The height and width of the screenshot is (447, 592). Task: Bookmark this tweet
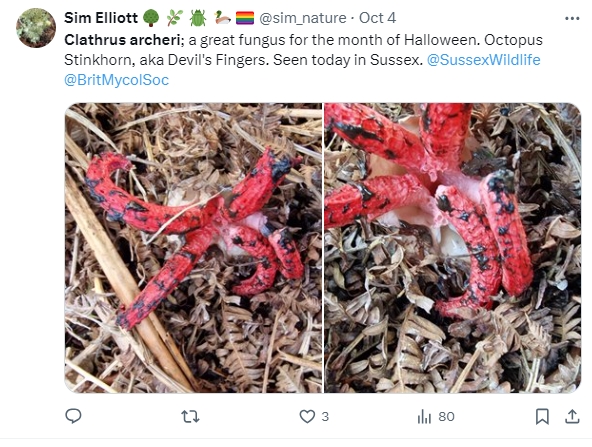(x=542, y=416)
